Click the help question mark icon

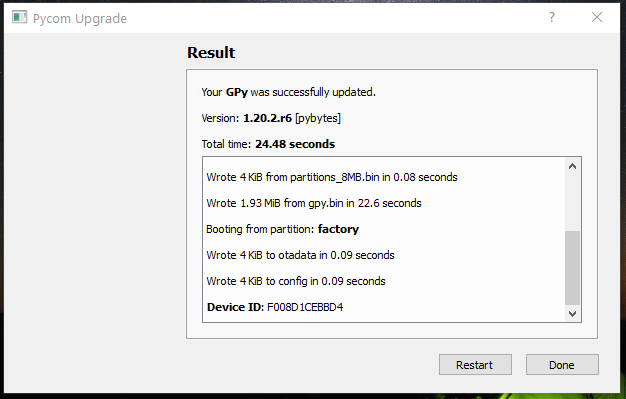[x=552, y=17]
